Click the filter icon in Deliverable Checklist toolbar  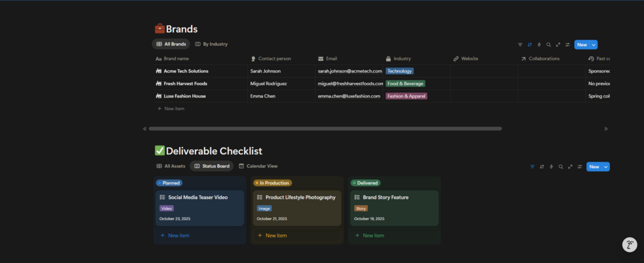(532, 167)
